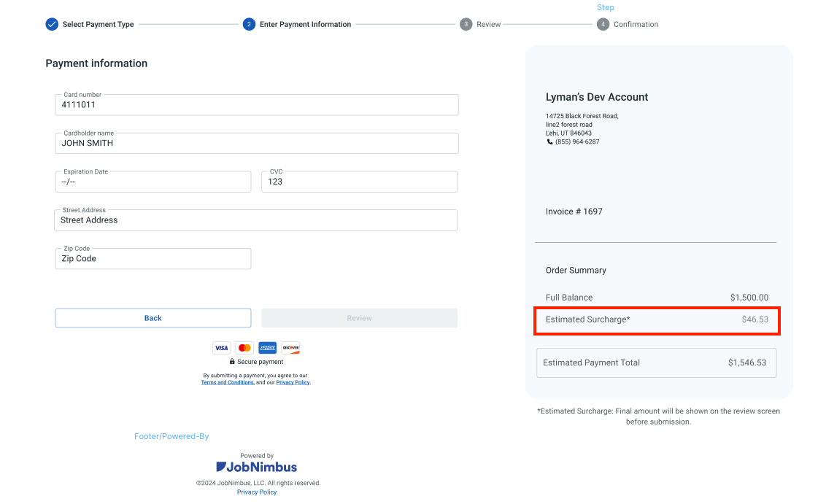The image size is (818, 504).
Task: Click the checkmark on Select Payment Type step
Action: pyautogui.click(x=52, y=24)
